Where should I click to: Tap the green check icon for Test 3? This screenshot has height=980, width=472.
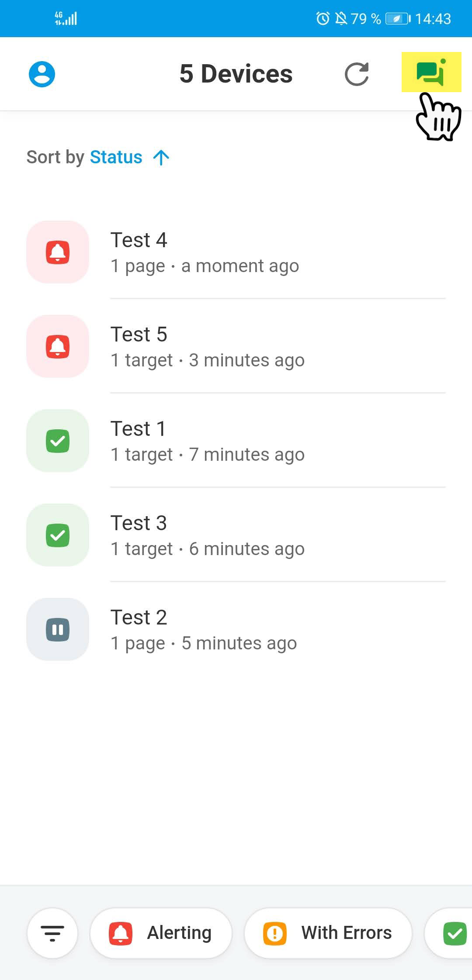click(x=58, y=535)
